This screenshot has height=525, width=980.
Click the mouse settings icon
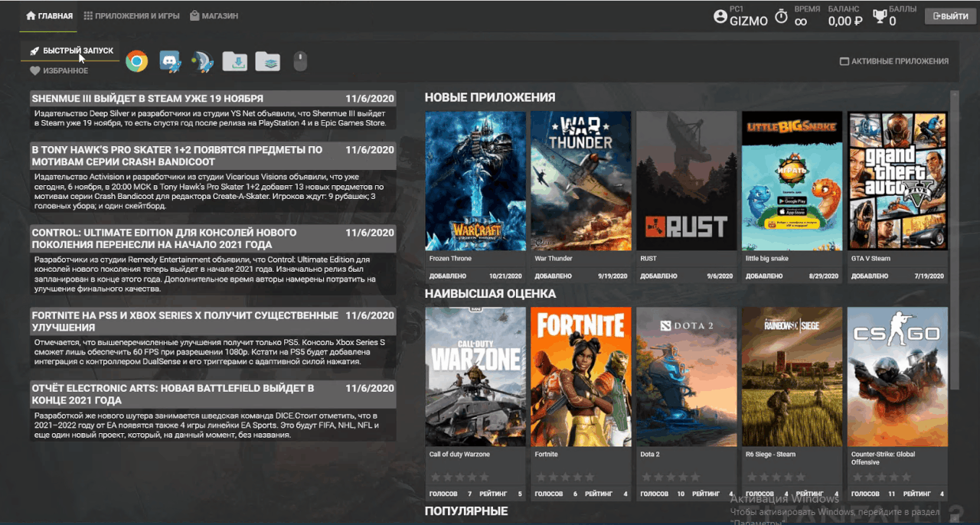click(x=300, y=61)
